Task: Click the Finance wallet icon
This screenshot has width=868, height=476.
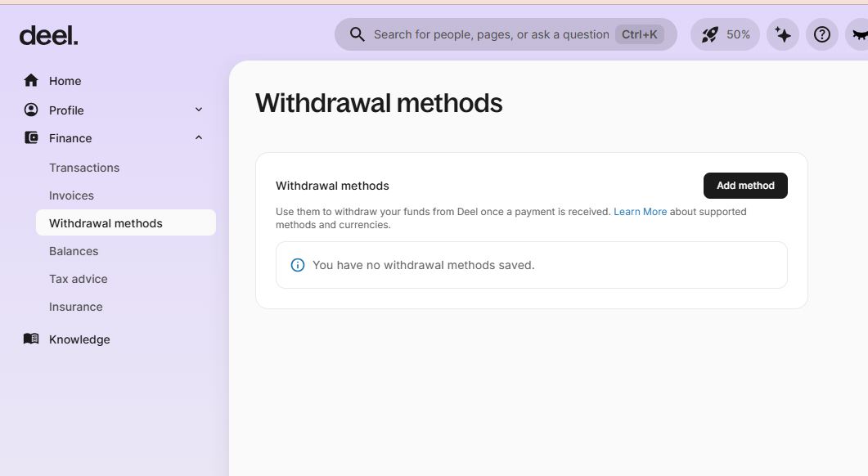Action: pos(31,138)
